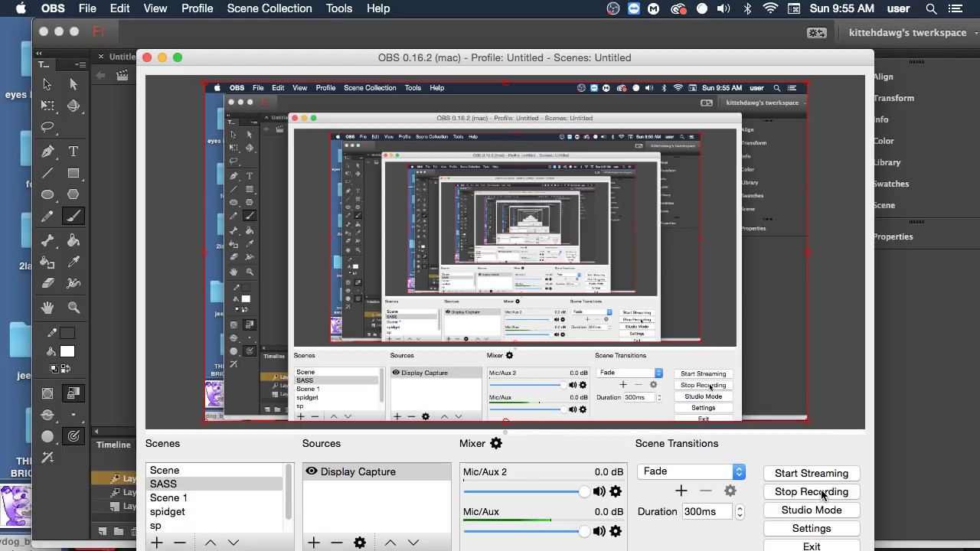Open the View menu
This screenshot has height=551, width=980.
coord(155,8)
